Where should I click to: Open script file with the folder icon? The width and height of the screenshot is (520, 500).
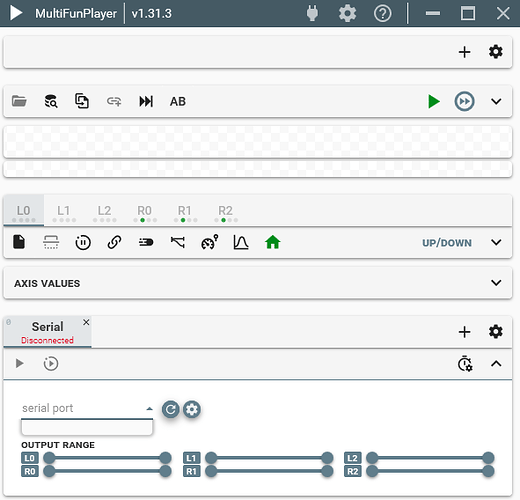point(19,101)
